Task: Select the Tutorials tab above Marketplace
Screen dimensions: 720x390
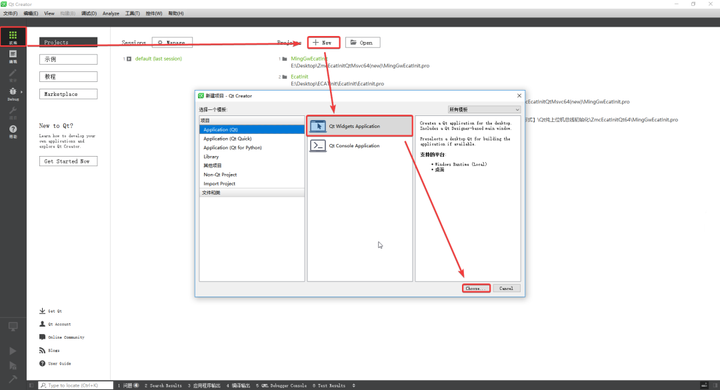Action: point(68,76)
